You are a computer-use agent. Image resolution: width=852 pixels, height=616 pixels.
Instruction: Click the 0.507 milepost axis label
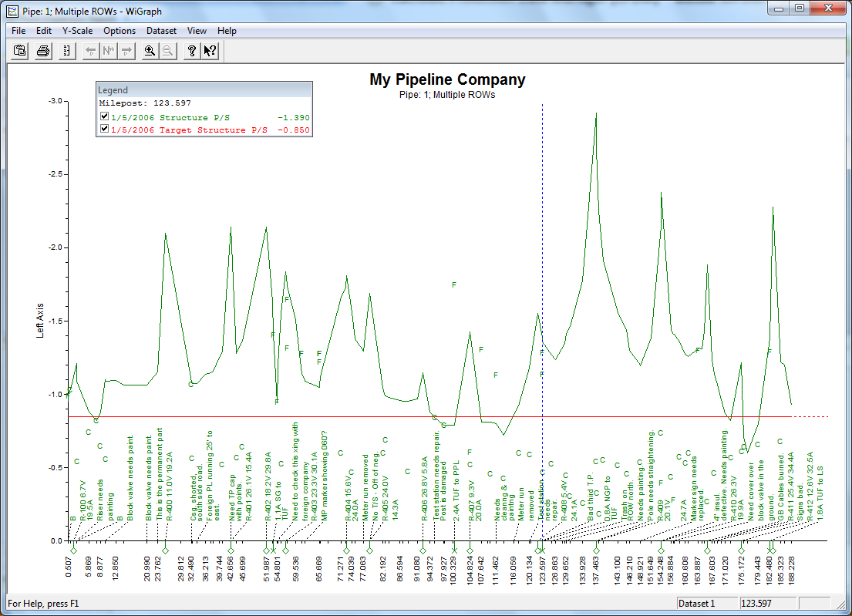pos(69,566)
